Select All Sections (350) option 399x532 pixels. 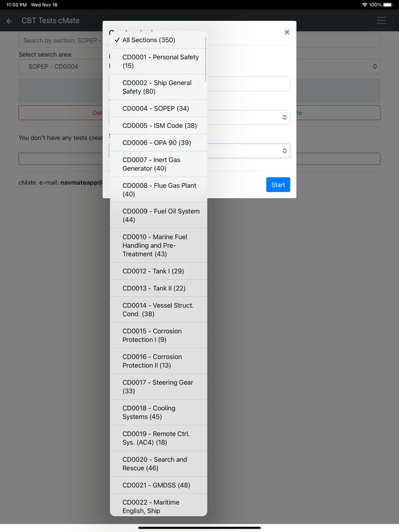(x=149, y=40)
